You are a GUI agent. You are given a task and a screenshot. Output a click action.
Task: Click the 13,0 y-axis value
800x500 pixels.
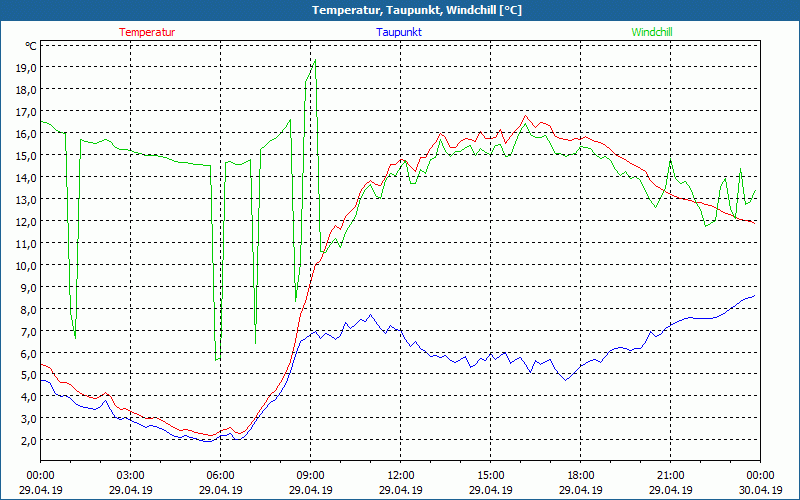(27, 199)
